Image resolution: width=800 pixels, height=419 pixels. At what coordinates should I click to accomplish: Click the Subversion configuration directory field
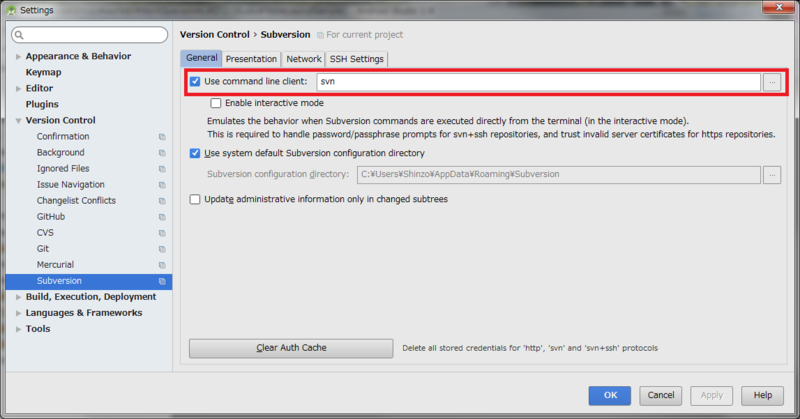click(559, 175)
